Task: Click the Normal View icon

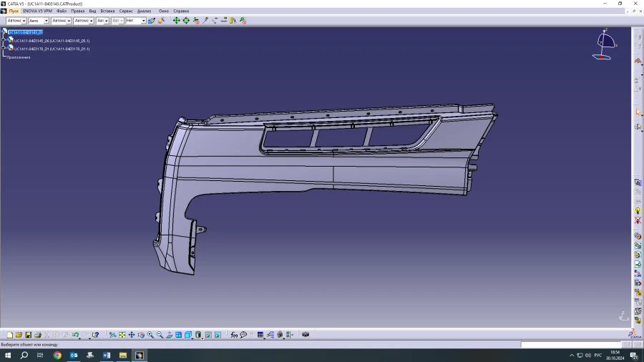Action: tap(169, 335)
